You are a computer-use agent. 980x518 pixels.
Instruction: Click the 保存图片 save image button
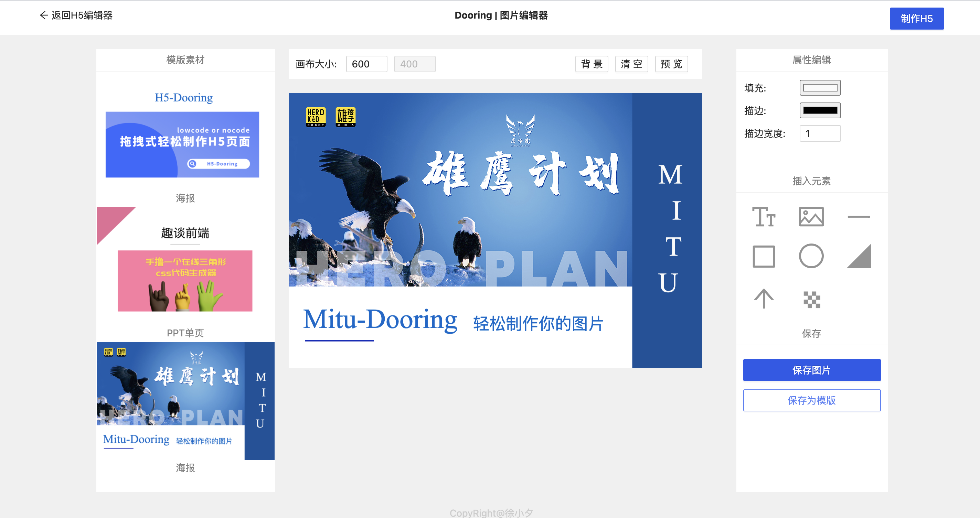point(811,370)
